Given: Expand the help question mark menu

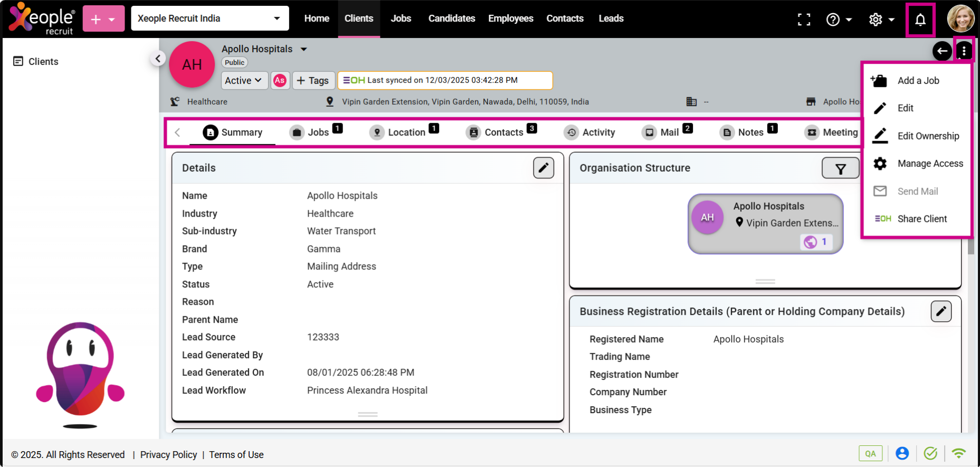Looking at the screenshot, I should point(839,20).
